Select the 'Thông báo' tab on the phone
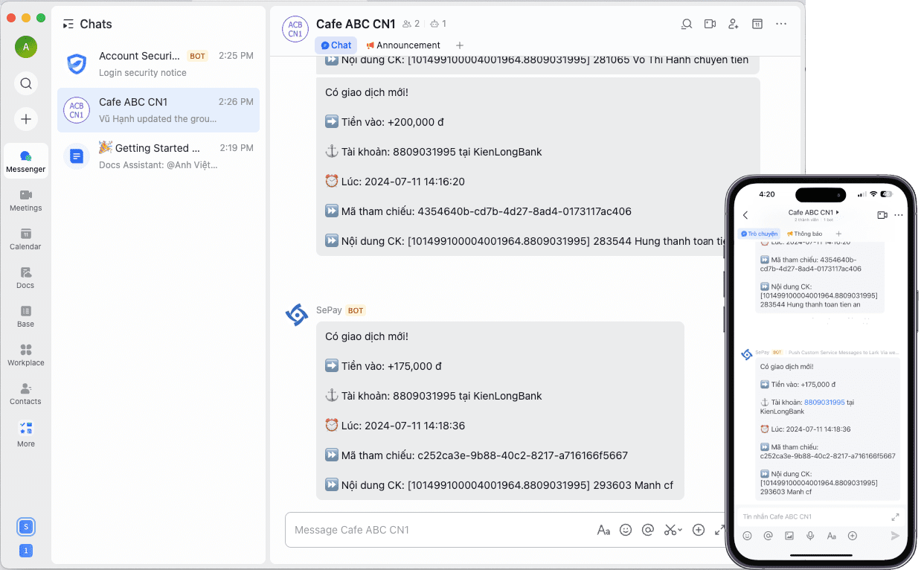 pyautogui.click(x=804, y=234)
